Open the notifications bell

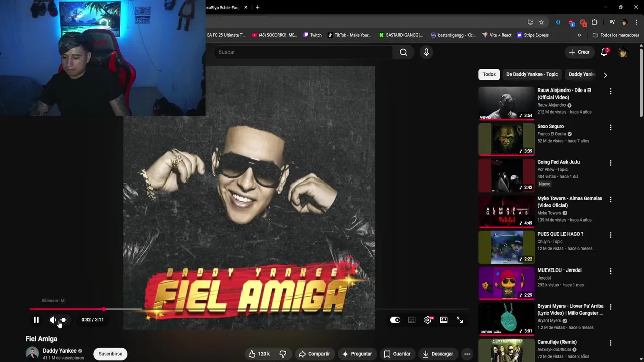[604, 52]
